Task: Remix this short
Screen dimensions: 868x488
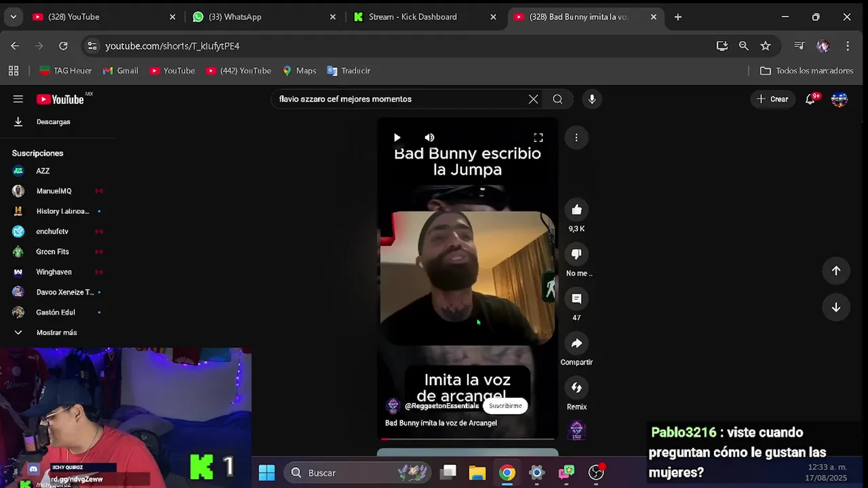Action: [576, 388]
